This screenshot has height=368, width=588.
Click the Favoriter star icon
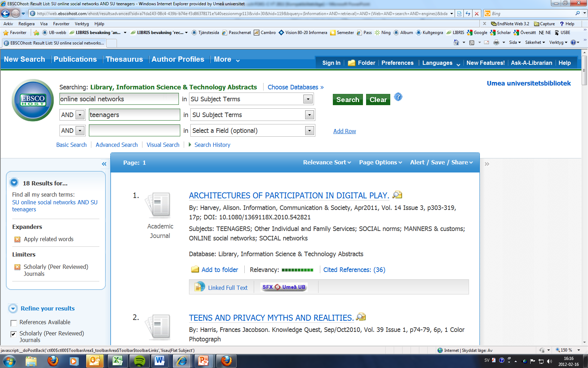pyautogui.click(x=6, y=33)
